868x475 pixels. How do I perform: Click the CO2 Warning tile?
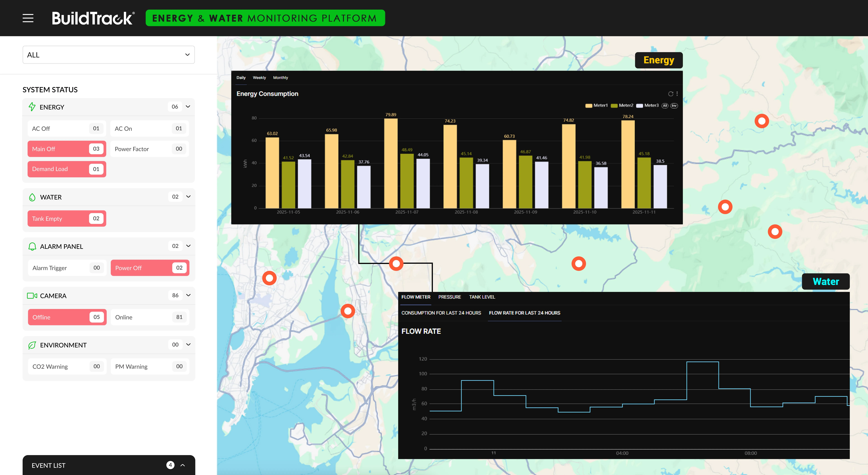(67, 366)
